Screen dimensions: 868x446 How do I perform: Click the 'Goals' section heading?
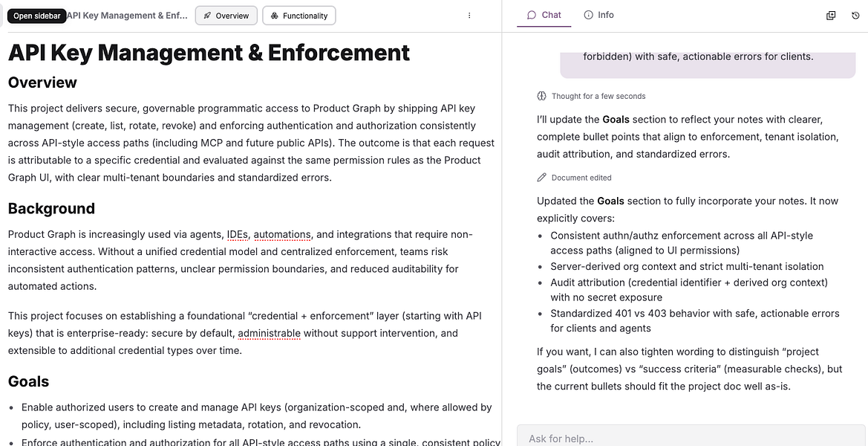click(x=28, y=381)
